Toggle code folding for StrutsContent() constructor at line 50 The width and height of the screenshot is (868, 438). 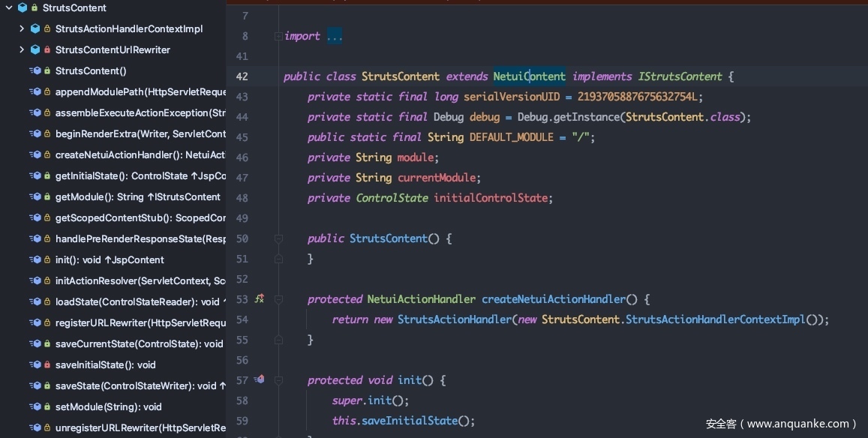pos(278,238)
